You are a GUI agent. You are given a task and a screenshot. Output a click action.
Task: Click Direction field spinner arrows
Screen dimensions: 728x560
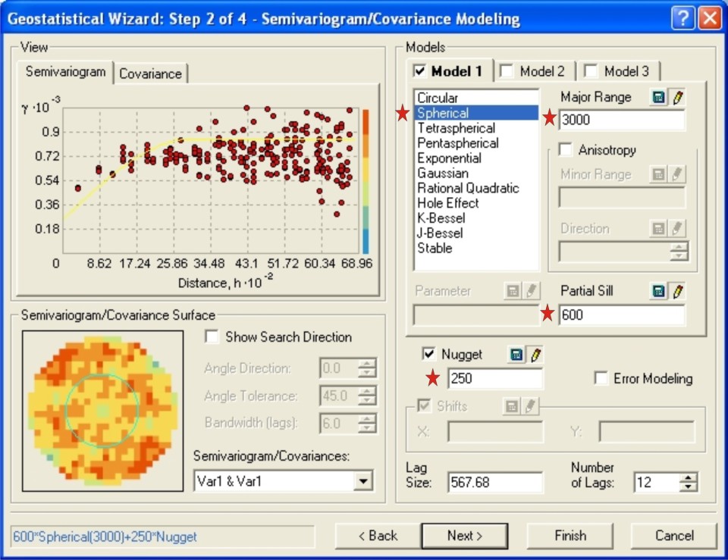[x=678, y=251]
